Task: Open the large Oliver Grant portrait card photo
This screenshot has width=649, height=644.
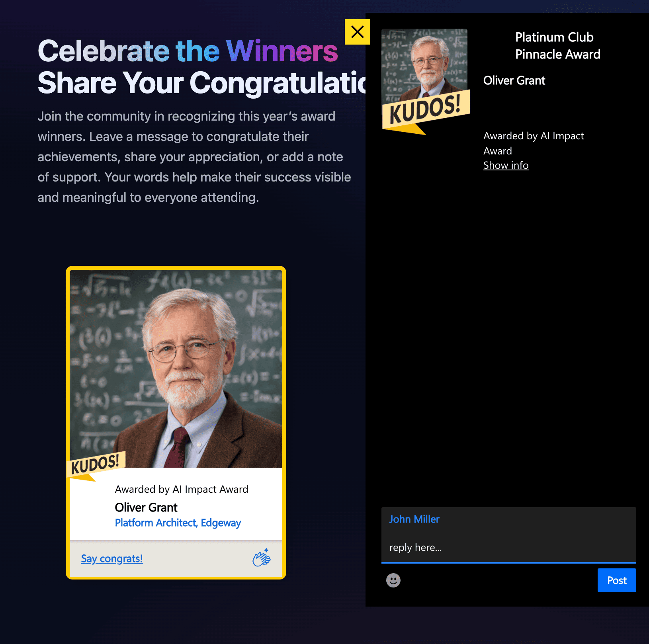Action: click(176, 369)
